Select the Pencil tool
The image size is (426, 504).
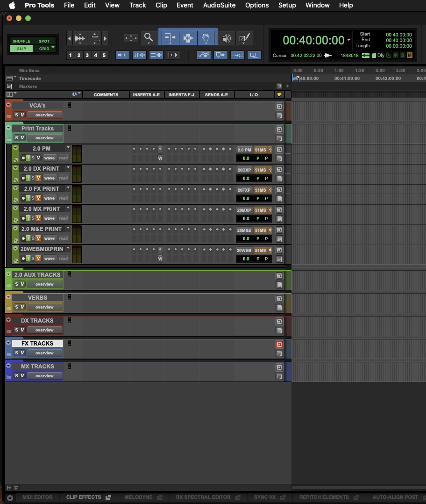[x=243, y=38]
